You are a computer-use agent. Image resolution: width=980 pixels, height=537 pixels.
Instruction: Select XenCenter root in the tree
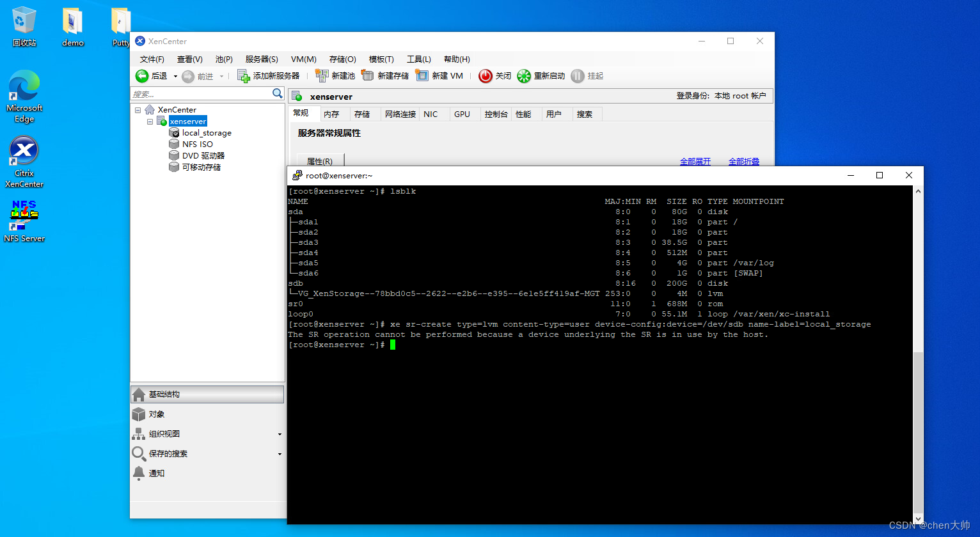[177, 110]
